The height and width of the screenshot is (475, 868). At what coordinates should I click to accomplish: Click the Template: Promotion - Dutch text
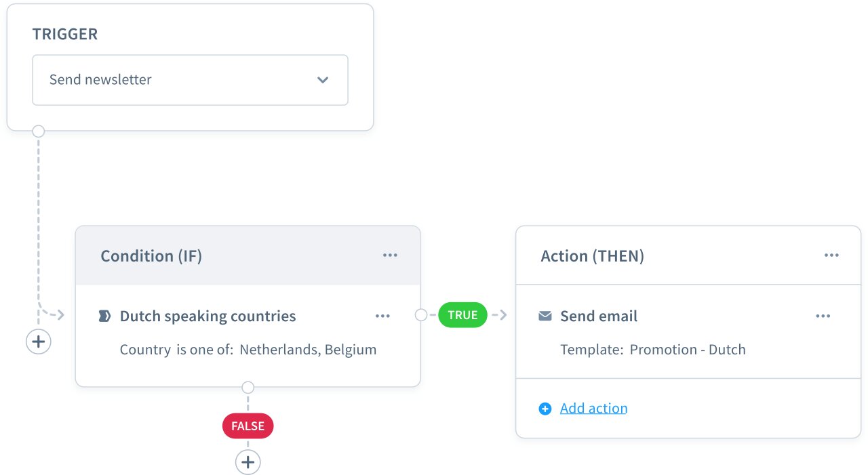pos(653,350)
